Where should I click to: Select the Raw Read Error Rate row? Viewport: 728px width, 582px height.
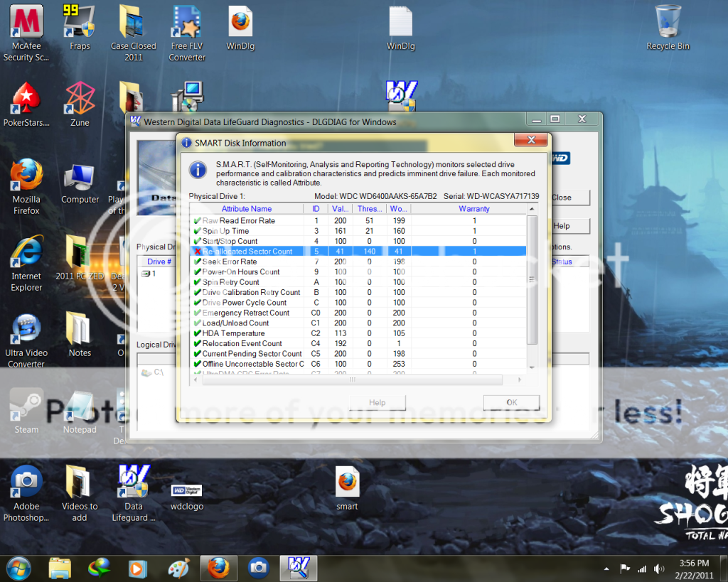(358, 221)
